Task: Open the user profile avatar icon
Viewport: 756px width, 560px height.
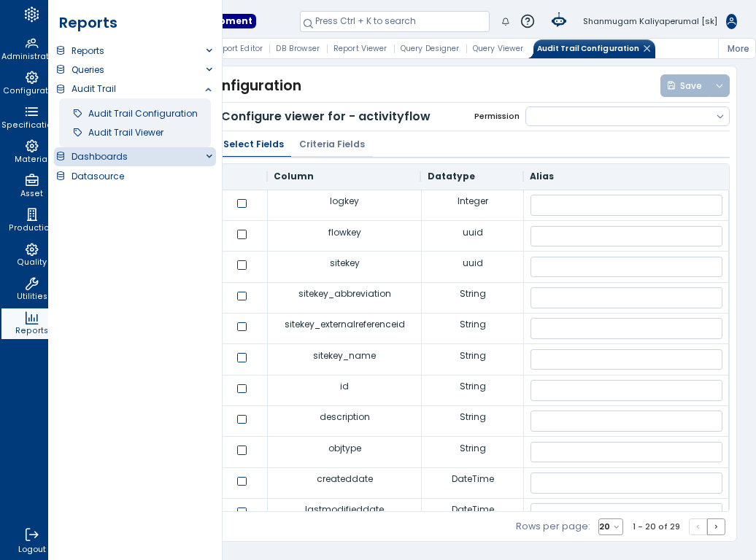Action: tap(731, 21)
